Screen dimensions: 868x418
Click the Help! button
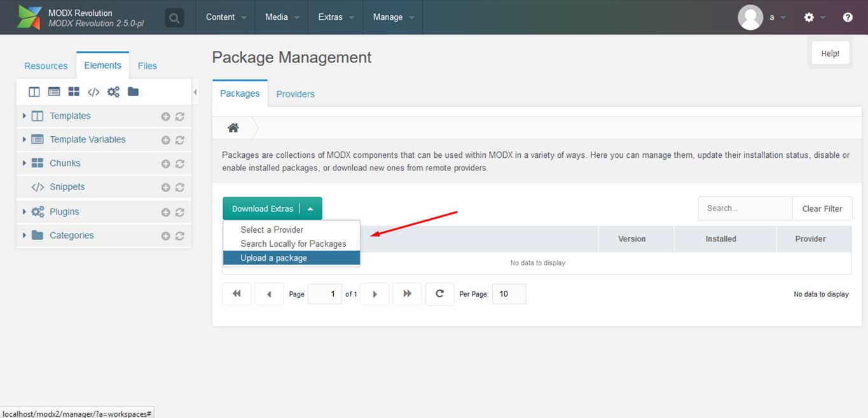click(830, 53)
